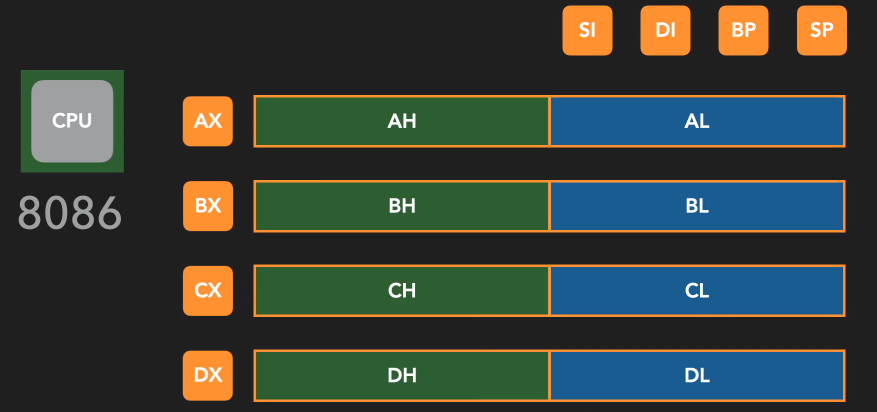877x412 pixels.
Task: Click the 8086 text label
Action: coord(70,213)
